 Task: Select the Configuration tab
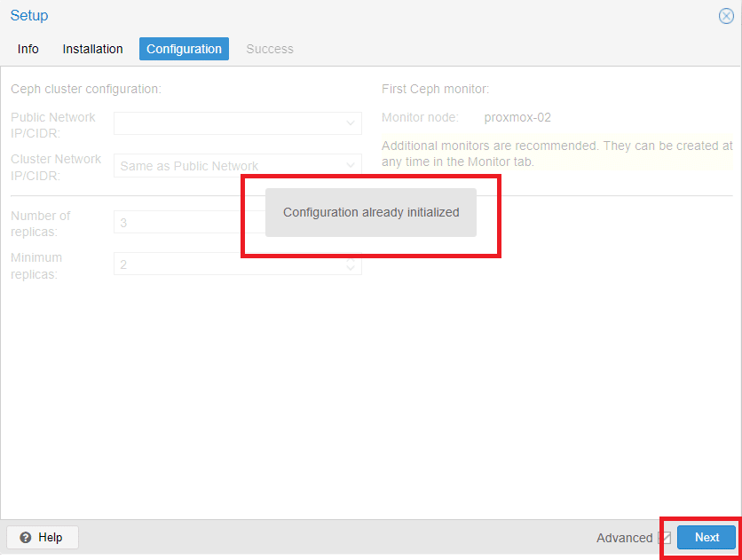pos(184,49)
